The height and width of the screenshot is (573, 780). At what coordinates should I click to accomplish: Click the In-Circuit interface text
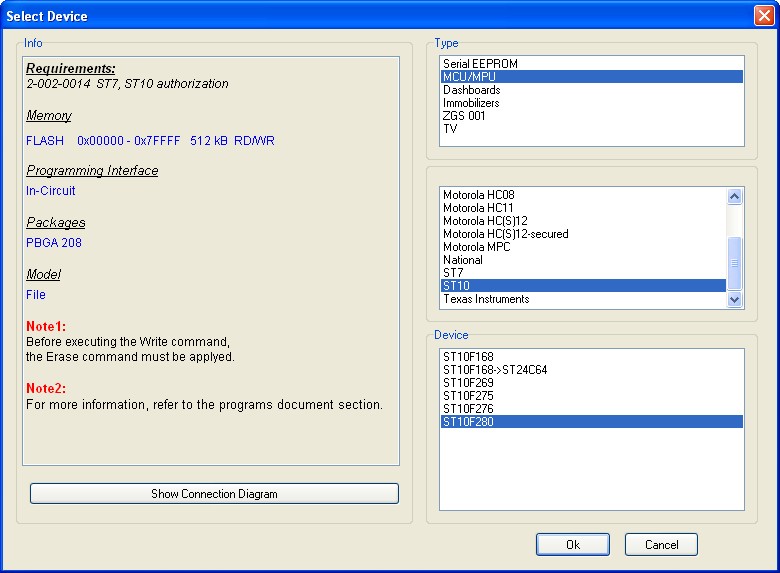pyautogui.click(x=51, y=191)
